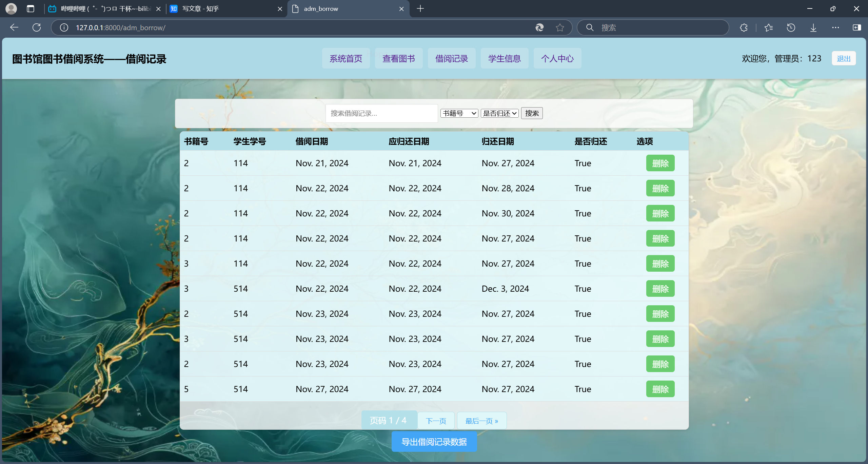
Task: Click the tab actions icon at top left
Action: [31, 9]
